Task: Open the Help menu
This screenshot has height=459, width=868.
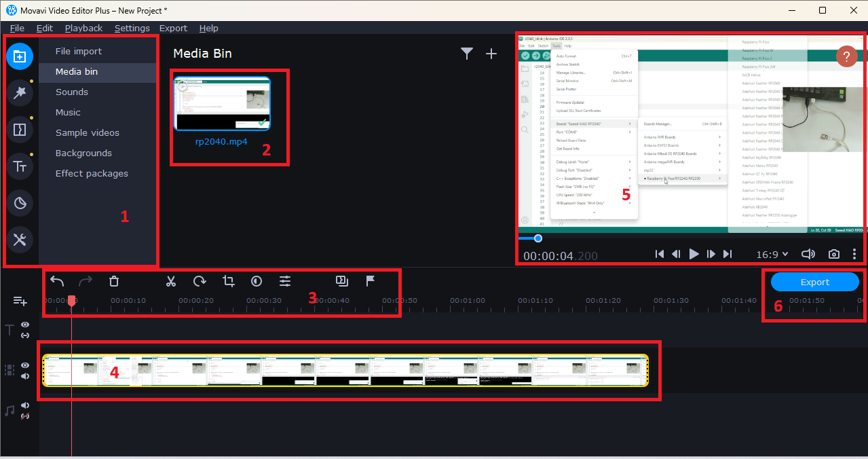Action: tap(209, 28)
